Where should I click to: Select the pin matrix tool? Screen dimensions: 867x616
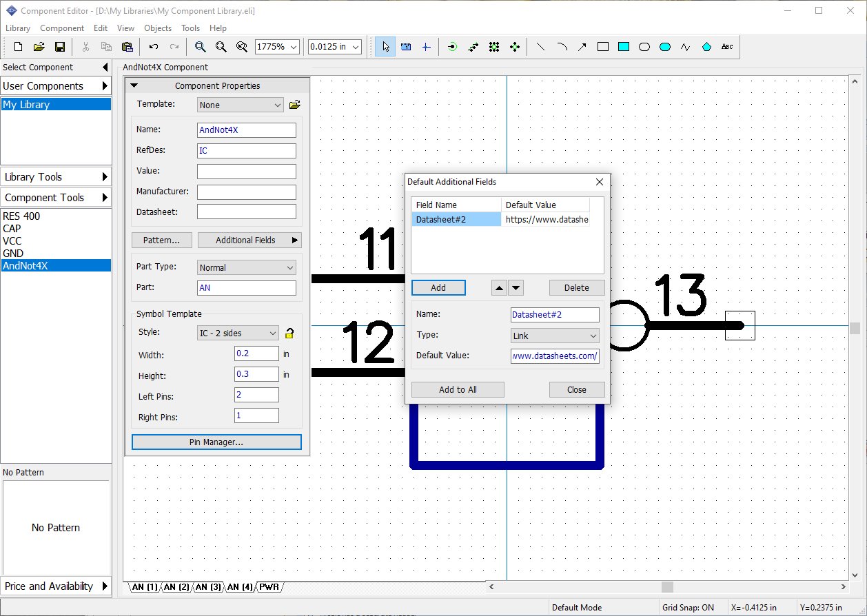point(494,47)
